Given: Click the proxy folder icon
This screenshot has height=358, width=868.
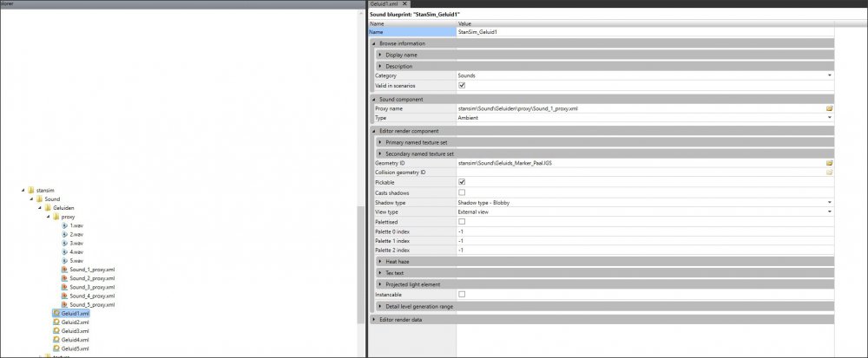Looking at the screenshot, I should [x=56, y=217].
